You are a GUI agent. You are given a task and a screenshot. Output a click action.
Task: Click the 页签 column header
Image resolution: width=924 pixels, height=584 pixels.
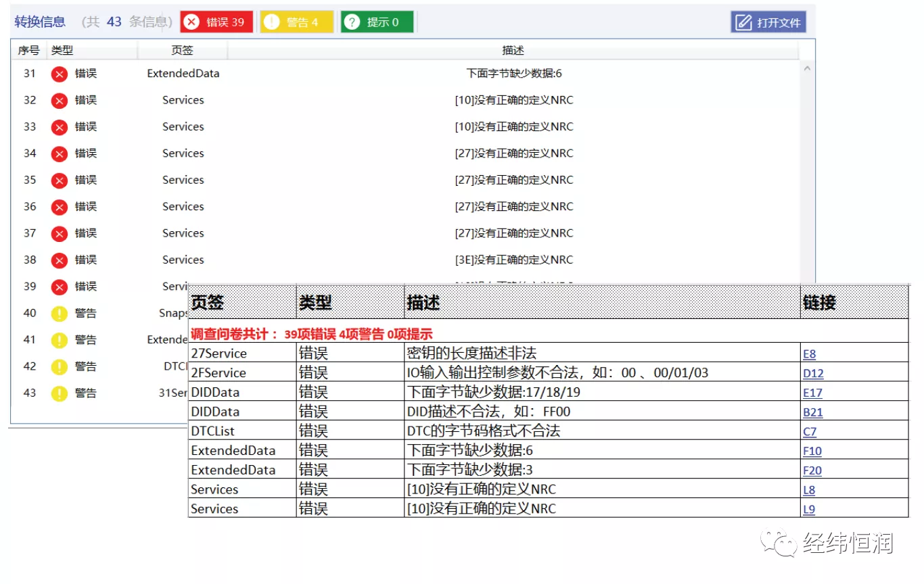[x=181, y=50]
